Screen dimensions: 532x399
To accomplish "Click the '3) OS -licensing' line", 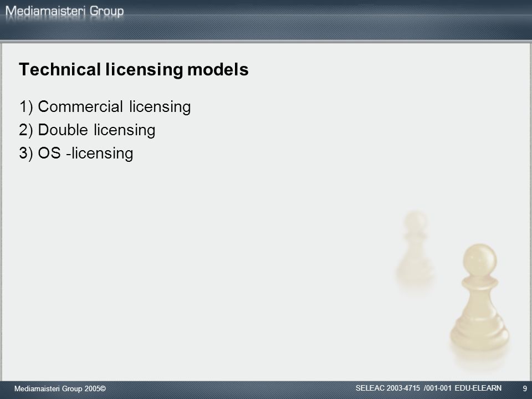I will click(76, 154).
